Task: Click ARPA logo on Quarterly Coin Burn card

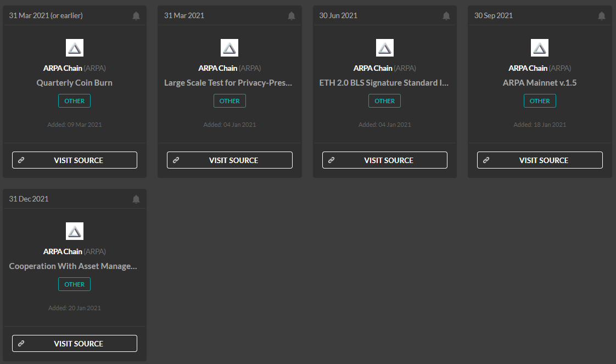Action: click(x=75, y=48)
